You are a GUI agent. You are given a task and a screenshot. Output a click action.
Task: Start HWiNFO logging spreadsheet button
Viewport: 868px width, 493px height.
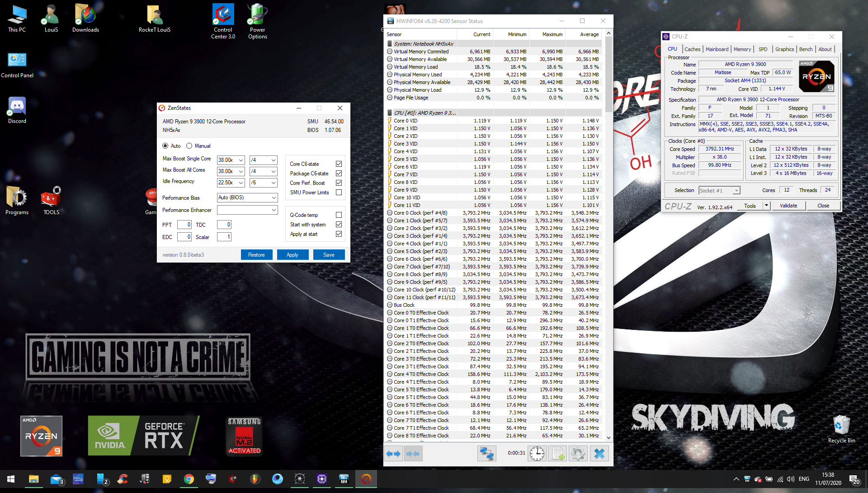(557, 454)
